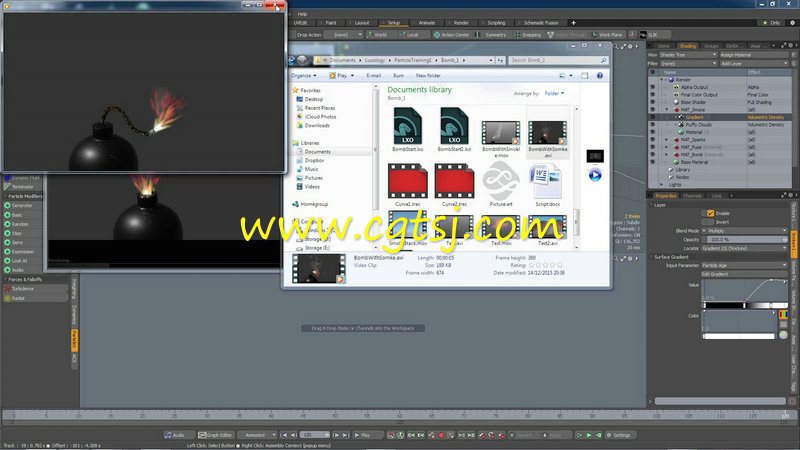
Task: Open Locator Gradient texture dropdown
Action: pyautogui.click(x=744, y=248)
